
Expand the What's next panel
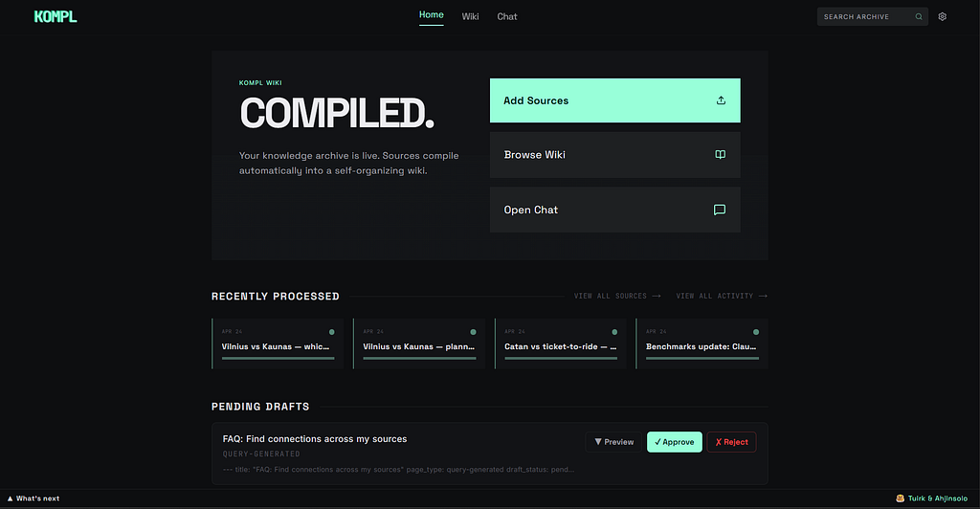pyautogui.click(x=33, y=498)
